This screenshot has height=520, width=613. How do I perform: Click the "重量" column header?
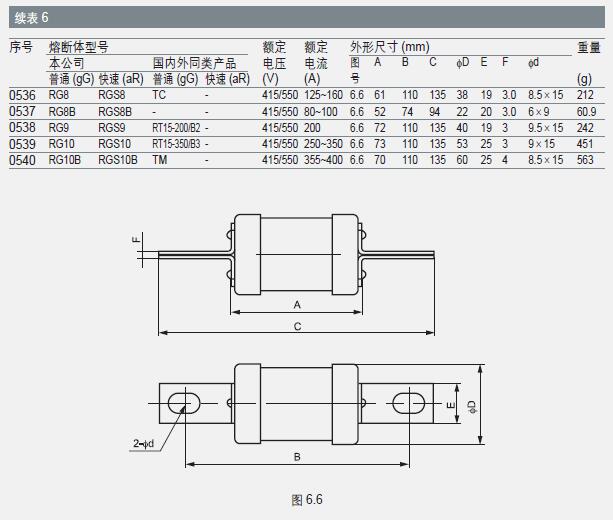(x=588, y=47)
